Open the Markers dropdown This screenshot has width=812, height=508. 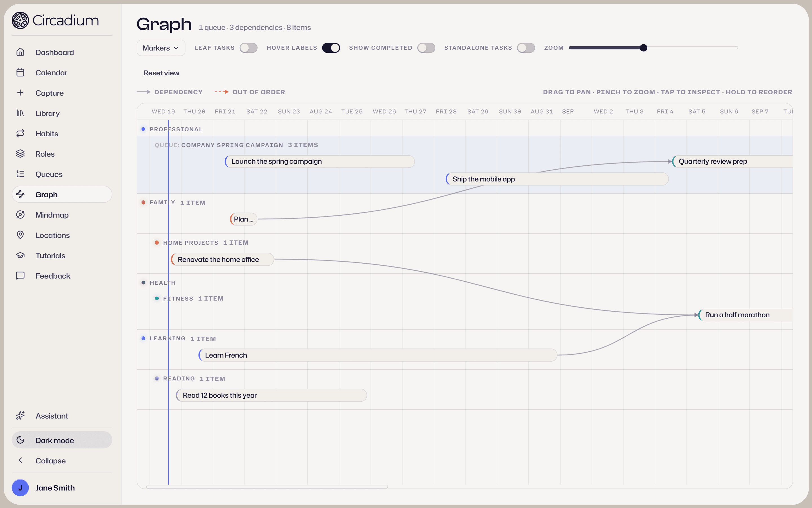pos(161,48)
